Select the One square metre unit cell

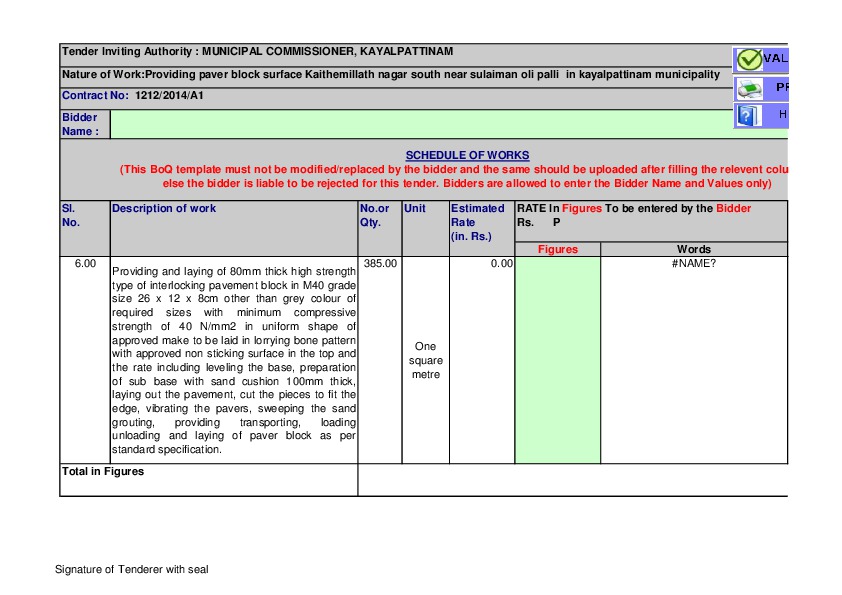pyautogui.click(x=425, y=360)
